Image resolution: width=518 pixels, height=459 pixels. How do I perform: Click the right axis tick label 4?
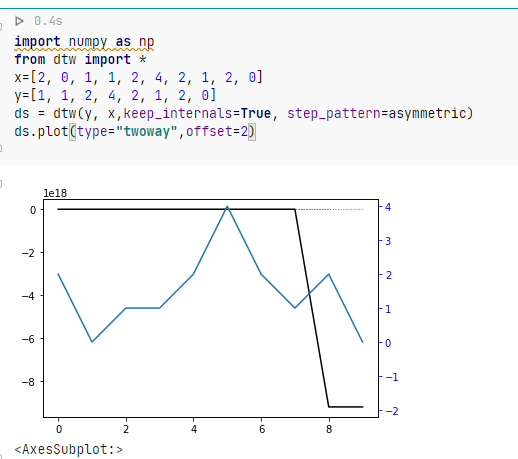(388, 207)
